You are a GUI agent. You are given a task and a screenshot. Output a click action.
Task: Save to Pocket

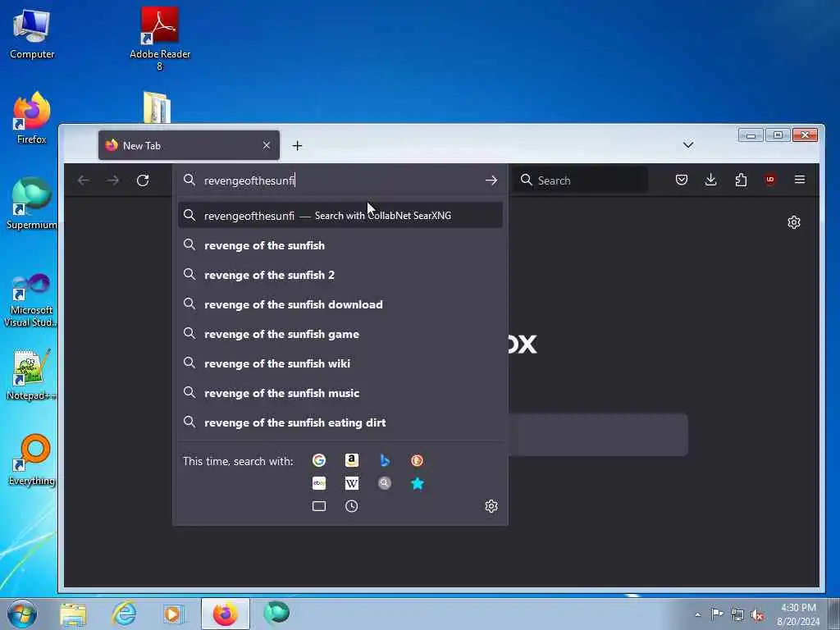tap(682, 180)
